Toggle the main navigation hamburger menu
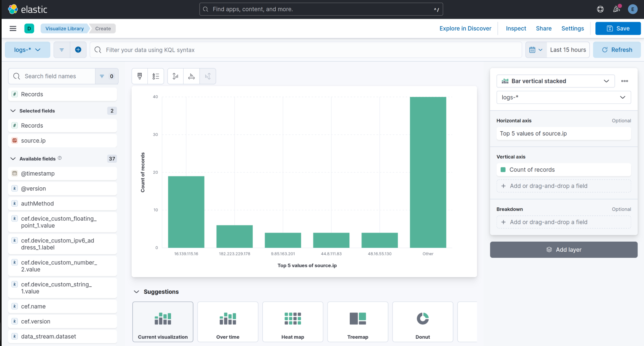The width and height of the screenshot is (644, 346). pyautogui.click(x=13, y=29)
